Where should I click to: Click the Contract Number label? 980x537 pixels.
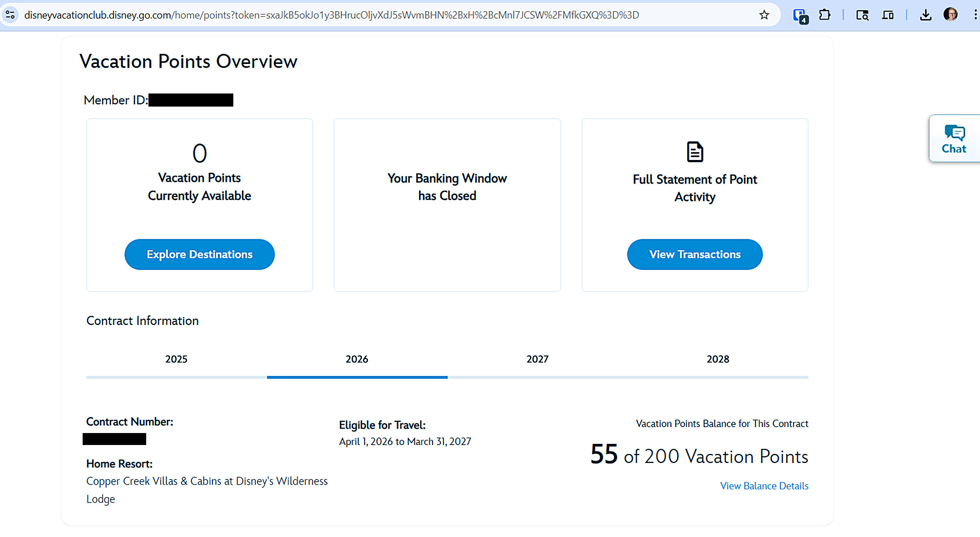(x=130, y=422)
